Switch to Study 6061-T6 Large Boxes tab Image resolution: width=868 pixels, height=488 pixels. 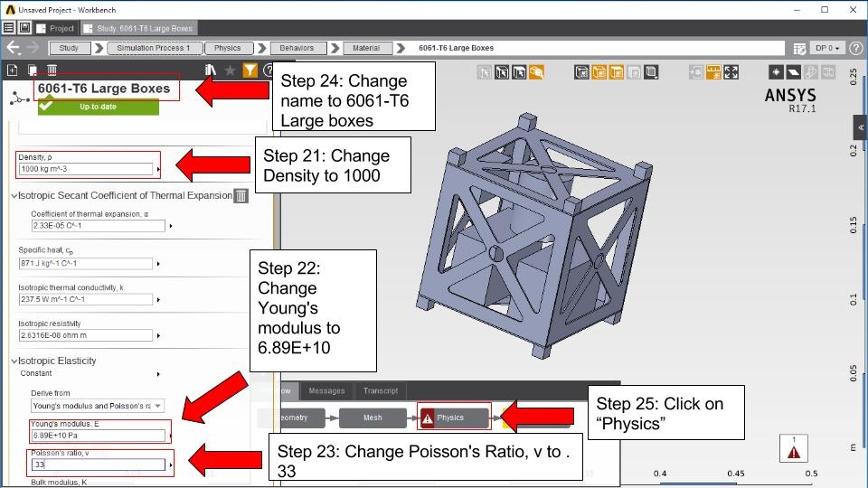139,28
